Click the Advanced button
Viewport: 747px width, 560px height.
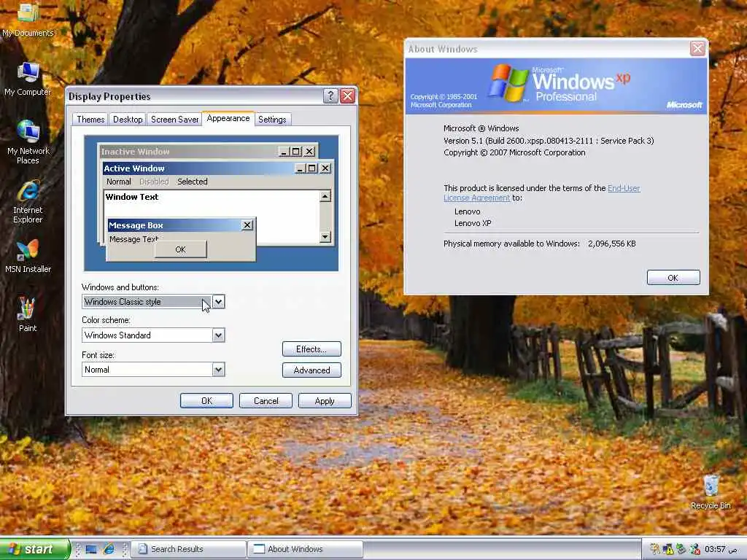click(x=311, y=370)
